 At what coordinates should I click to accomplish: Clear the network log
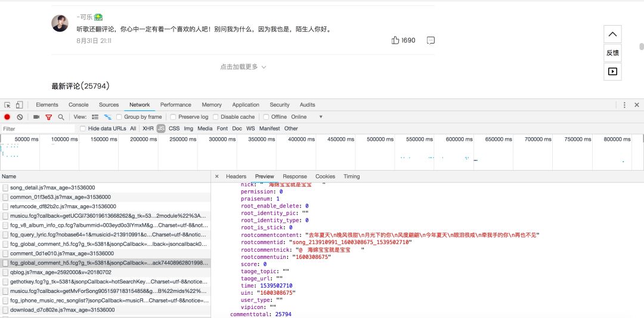click(20, 117)
